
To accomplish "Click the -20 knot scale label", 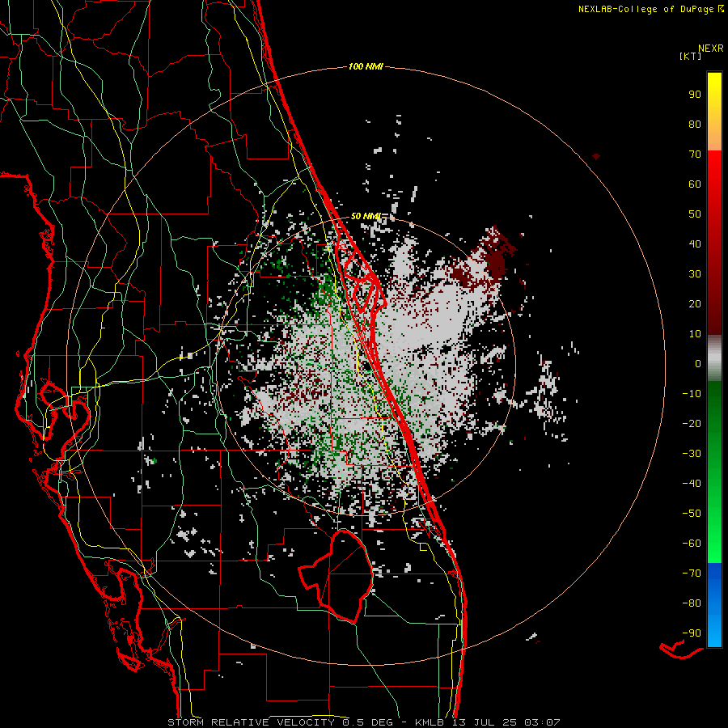I will [692, 423].
